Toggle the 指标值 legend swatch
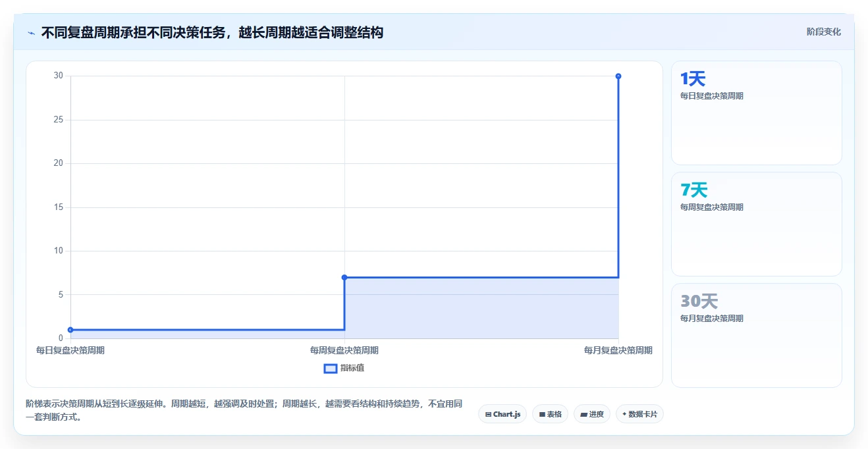868x449 pixels. tap(331, 368)
